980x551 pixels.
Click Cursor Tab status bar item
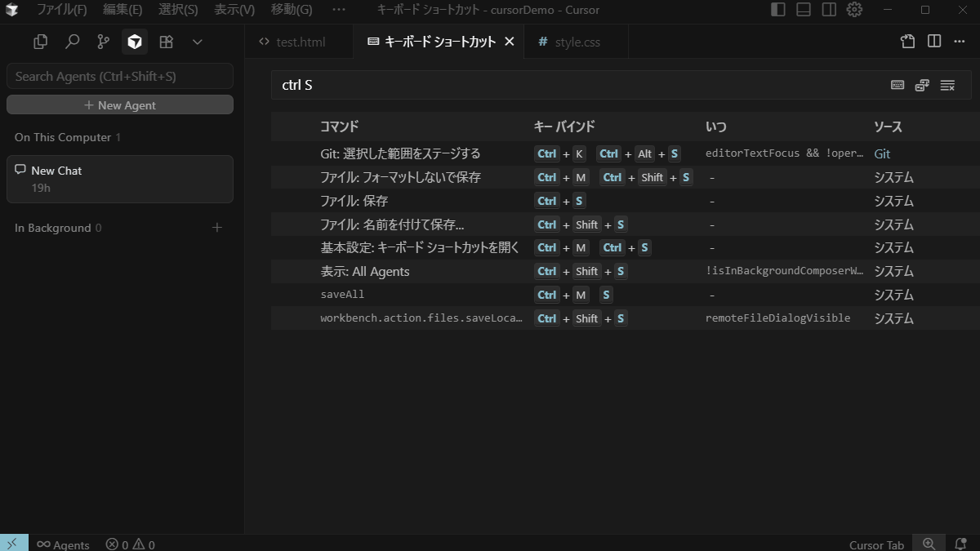pos(876,544)
